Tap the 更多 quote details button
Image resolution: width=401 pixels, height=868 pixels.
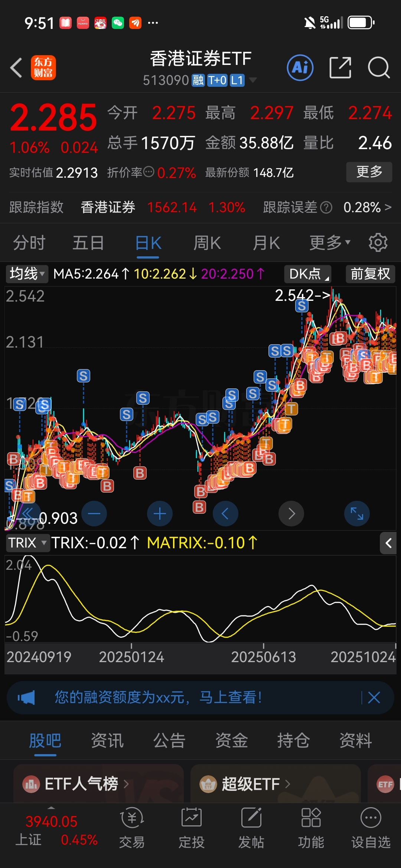point(369,172)
